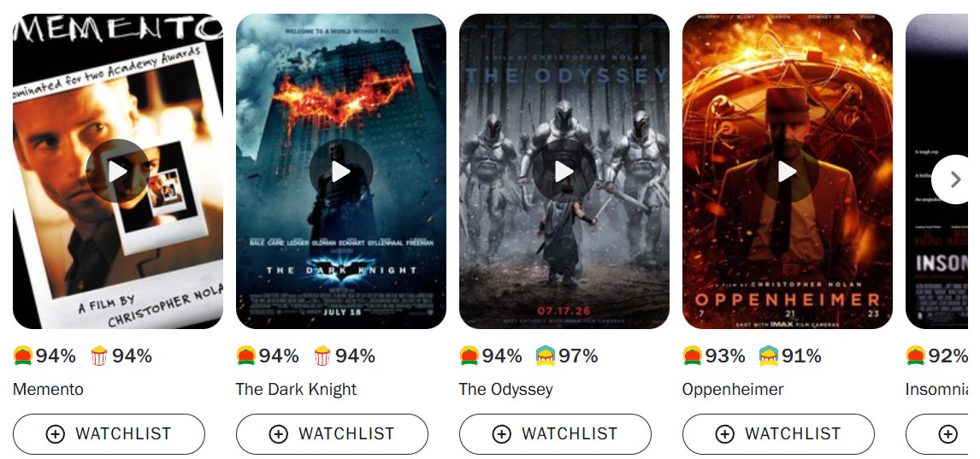Click Memento's tomato critics score icon
Viewport: 980px width, 459px height.
[x=23, y=356]
